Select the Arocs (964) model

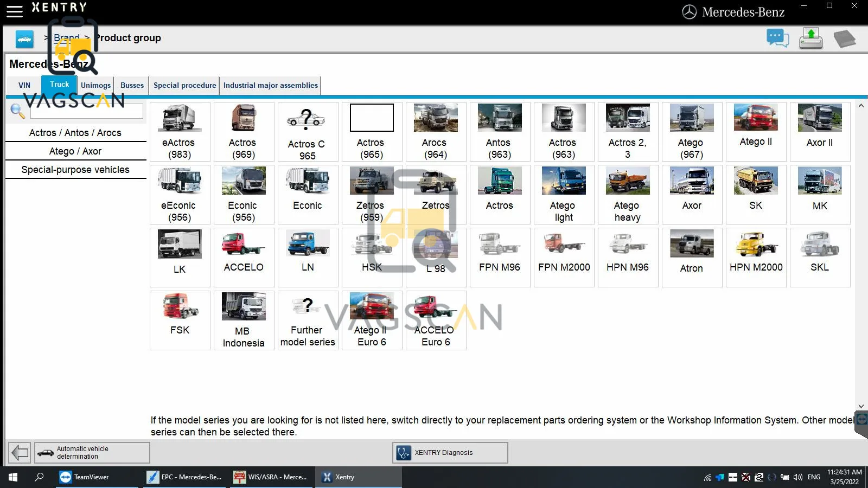pyautogui.click(x=436, y=132)
